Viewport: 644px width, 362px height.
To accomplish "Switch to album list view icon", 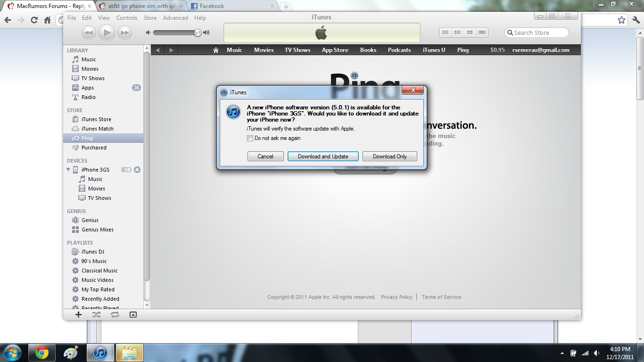I will tap(457, 33).
